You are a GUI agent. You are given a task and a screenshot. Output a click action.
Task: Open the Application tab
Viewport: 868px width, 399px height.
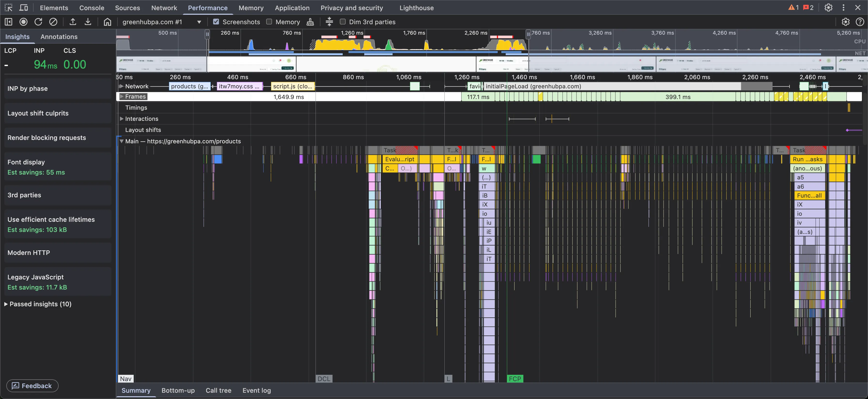click(292, 8)
